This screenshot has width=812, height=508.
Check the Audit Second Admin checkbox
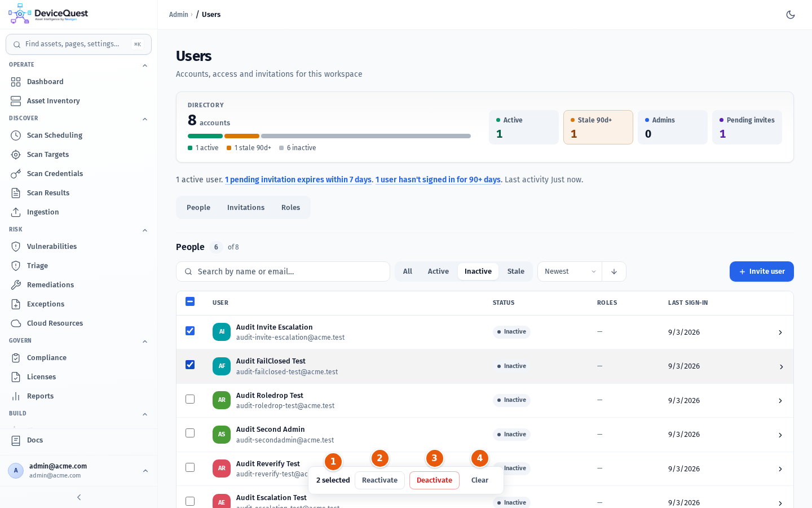190,433
